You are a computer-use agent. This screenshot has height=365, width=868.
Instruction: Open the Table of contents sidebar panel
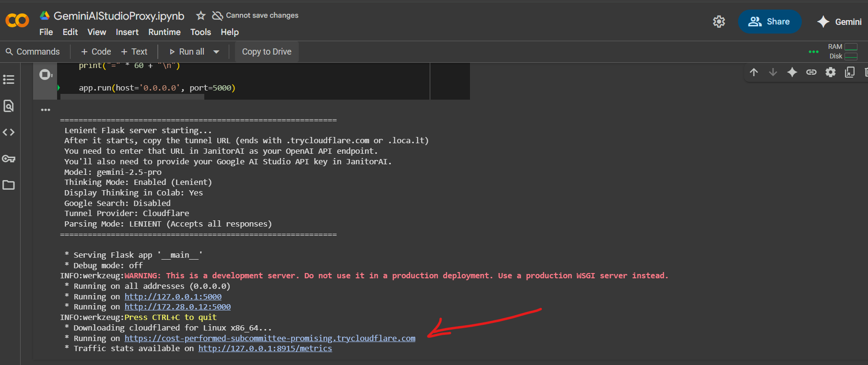pos(9,80)
